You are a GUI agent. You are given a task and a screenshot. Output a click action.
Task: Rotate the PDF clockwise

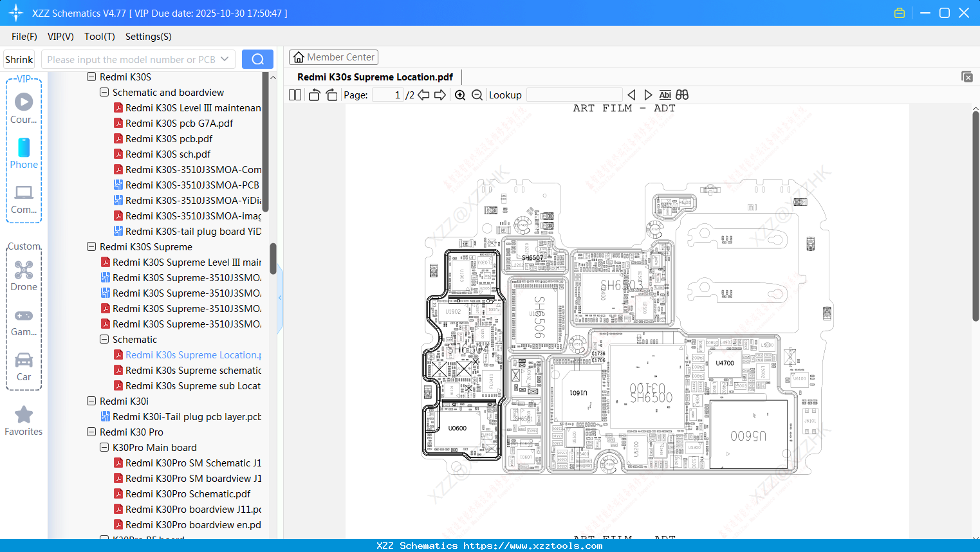tap(331, 95)
